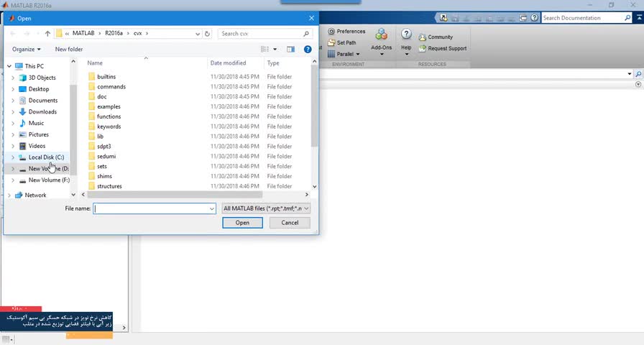Click Request Support
Screen dimensions: 644x345
tap(442, 48)
